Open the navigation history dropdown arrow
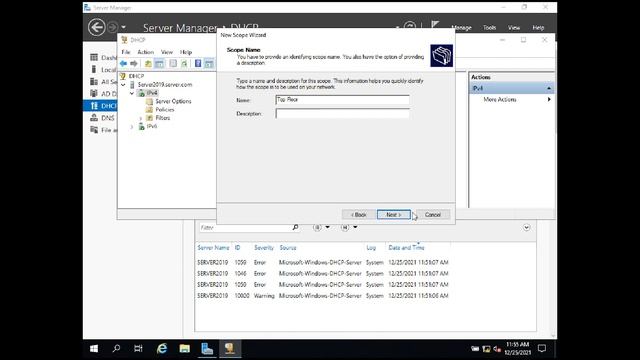This screenshot has height=360, width=640. 123,27
